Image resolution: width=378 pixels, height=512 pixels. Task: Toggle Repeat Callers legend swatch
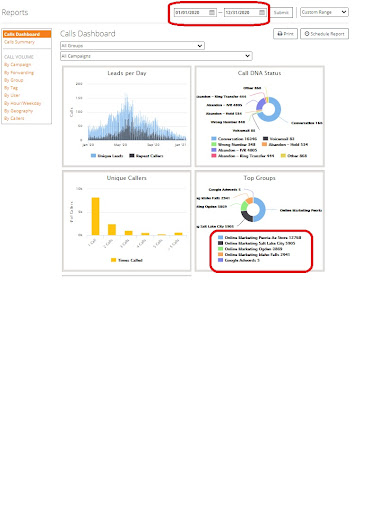click(132, 156)
